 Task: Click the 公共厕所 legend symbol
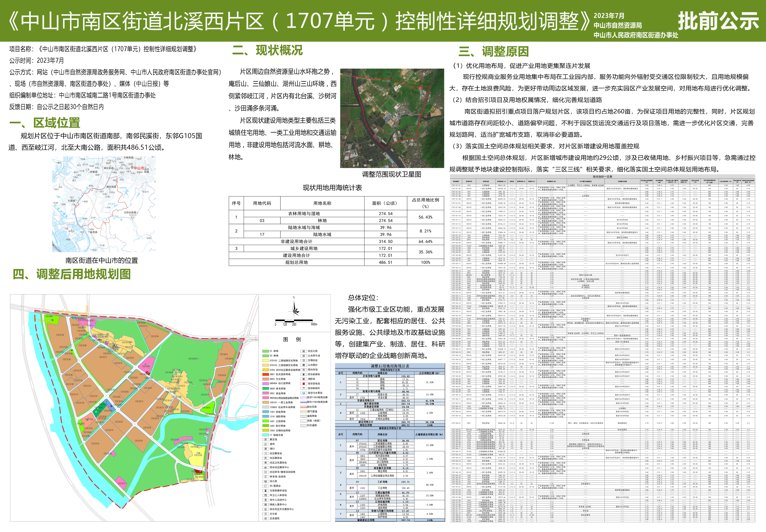click(304, 365)
